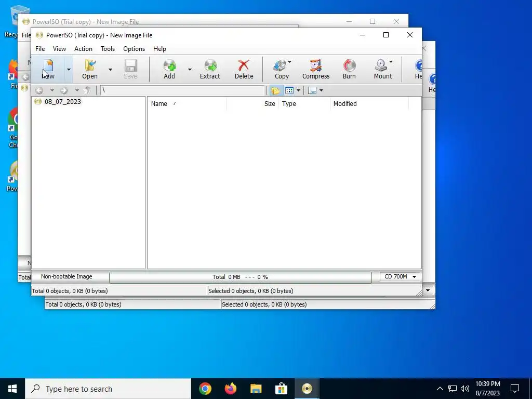Click the Copy disc toolbar icon
Screen dimensions: 532x399
pyautogui.click(x=281, y=69)
